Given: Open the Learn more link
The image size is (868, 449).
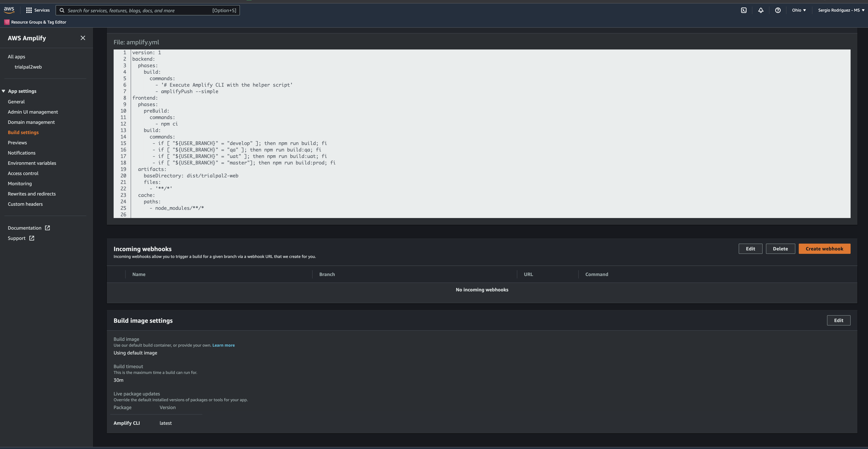Looking at the screenshot, I should pos(223,345).
